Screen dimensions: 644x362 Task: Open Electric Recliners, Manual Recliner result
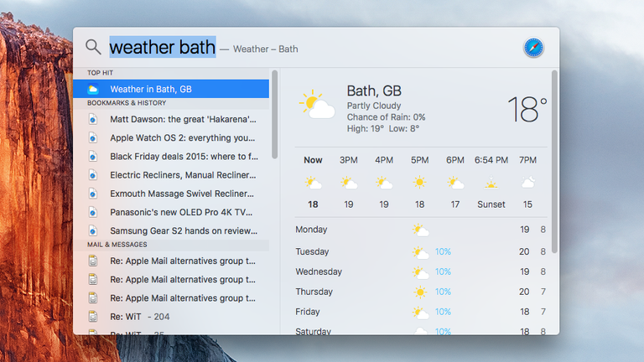(x=171, y=175)
